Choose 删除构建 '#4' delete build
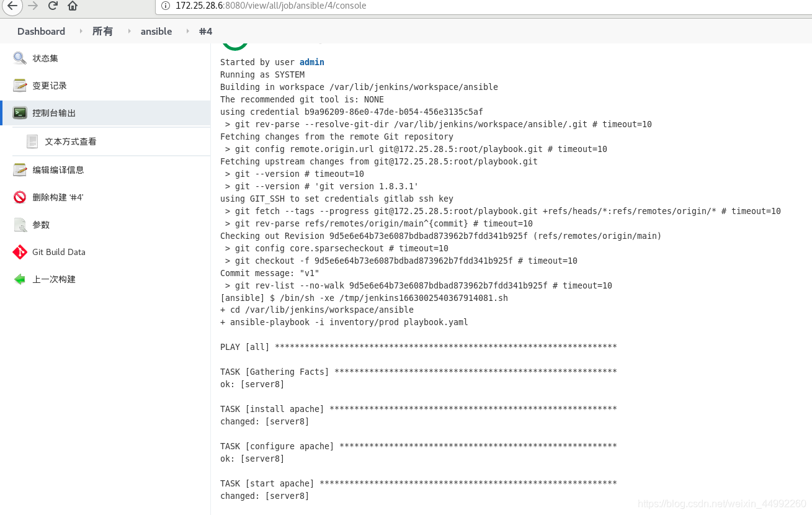Image resolution: width=812 pixels, height=515 pixels. tap(58, 197)
